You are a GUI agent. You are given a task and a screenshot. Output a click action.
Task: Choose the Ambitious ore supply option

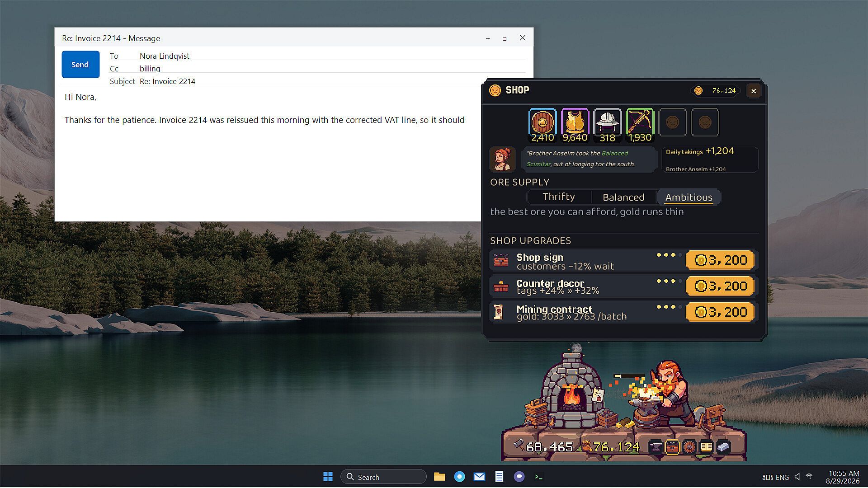[689, 197]
